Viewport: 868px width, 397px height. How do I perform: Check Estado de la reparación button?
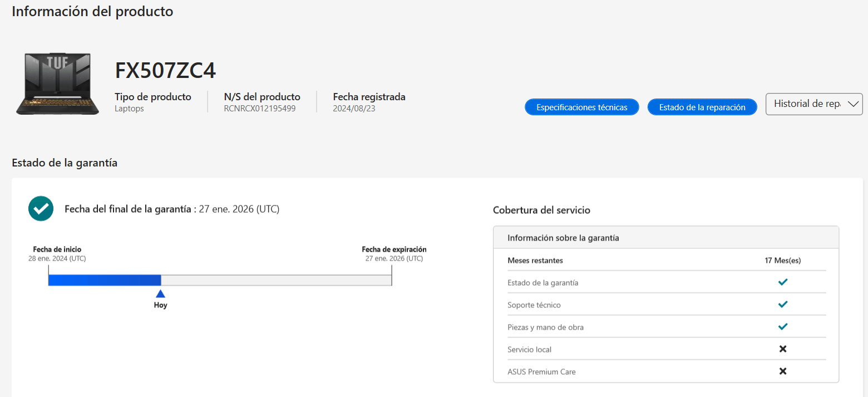702,107
